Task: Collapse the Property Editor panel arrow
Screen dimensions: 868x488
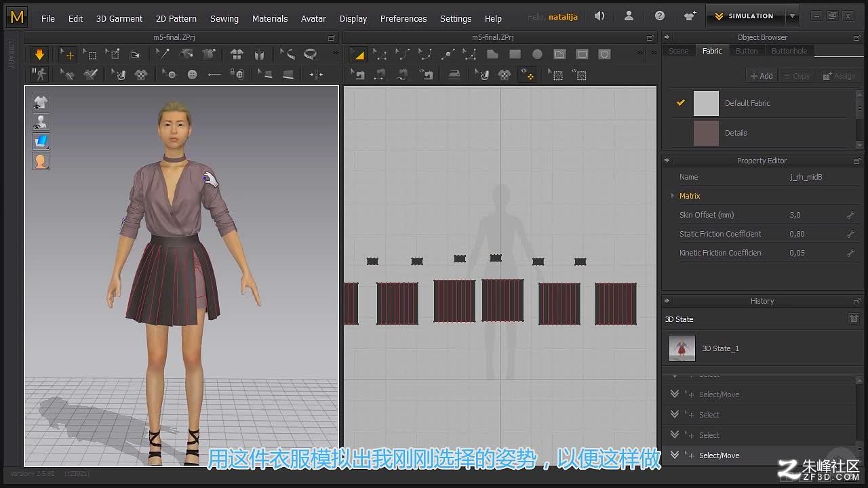Action: 667,161
